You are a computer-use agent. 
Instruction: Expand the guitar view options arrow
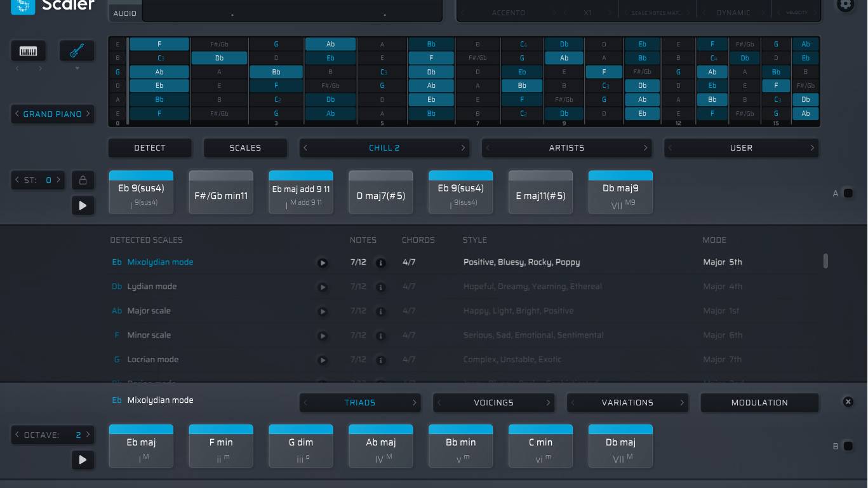pyautogui.click(x=77, y=69)
